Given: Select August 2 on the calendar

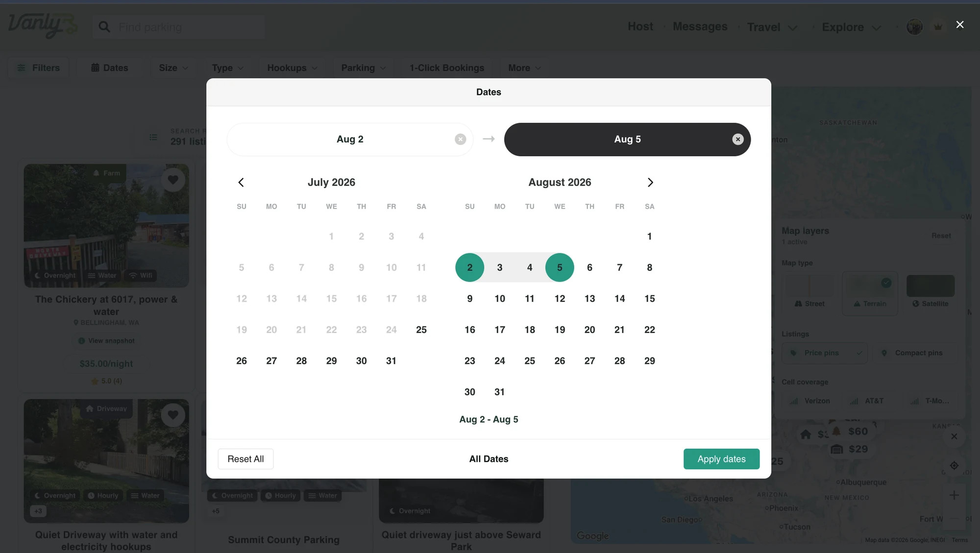Looking at the screenshot, I should 469,267.
